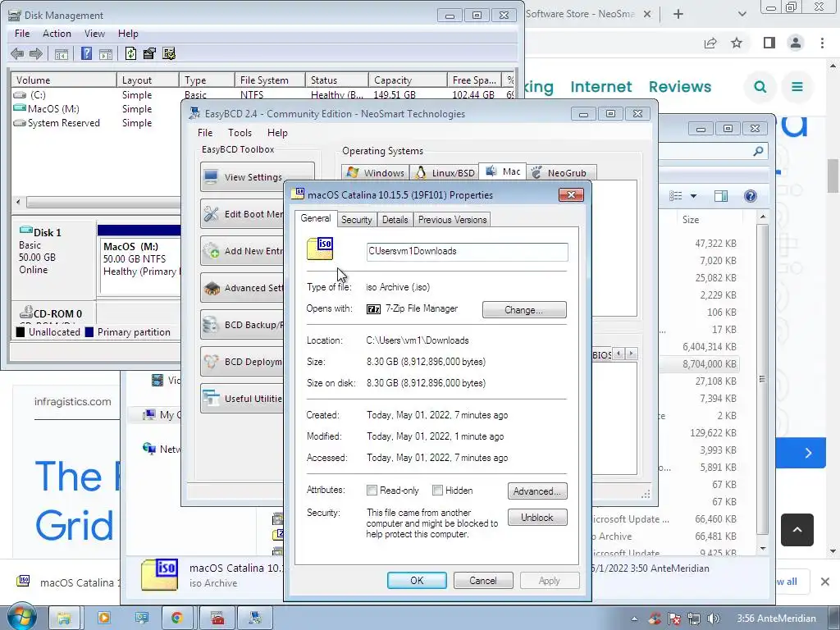Open the Explorer view options dropdown arrow

coord(693,196)
